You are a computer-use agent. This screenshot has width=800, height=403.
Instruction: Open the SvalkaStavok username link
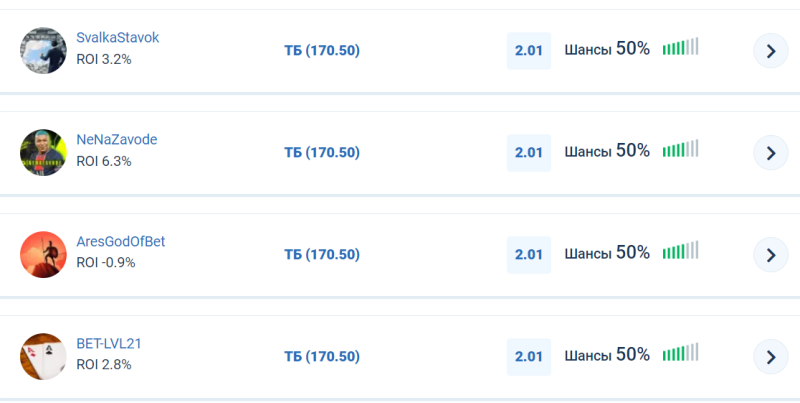118,38
